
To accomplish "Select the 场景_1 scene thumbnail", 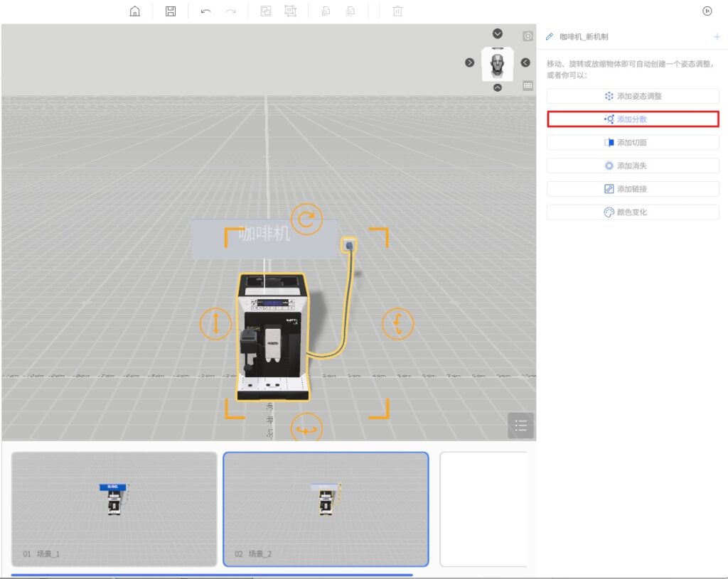I will [x=114, y=509].
